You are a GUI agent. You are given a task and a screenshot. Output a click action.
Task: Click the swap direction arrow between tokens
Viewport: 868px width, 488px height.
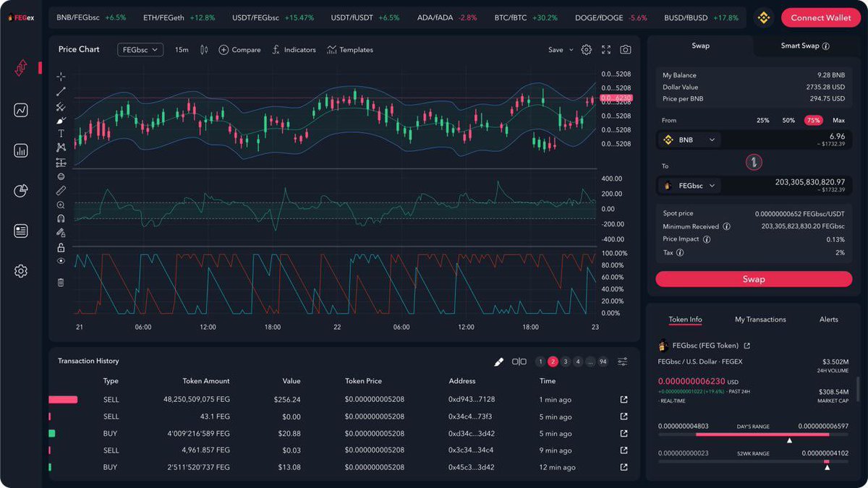[754, 163]
